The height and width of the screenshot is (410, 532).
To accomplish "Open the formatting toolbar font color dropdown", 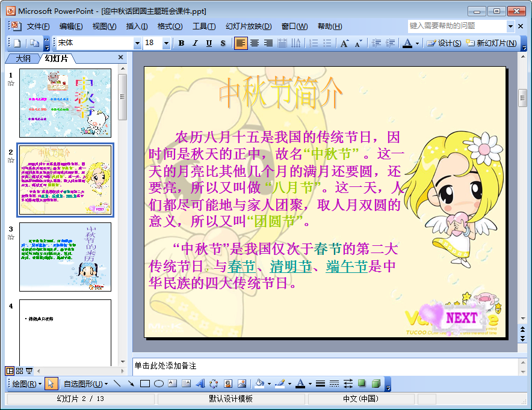I will (417, 43).
